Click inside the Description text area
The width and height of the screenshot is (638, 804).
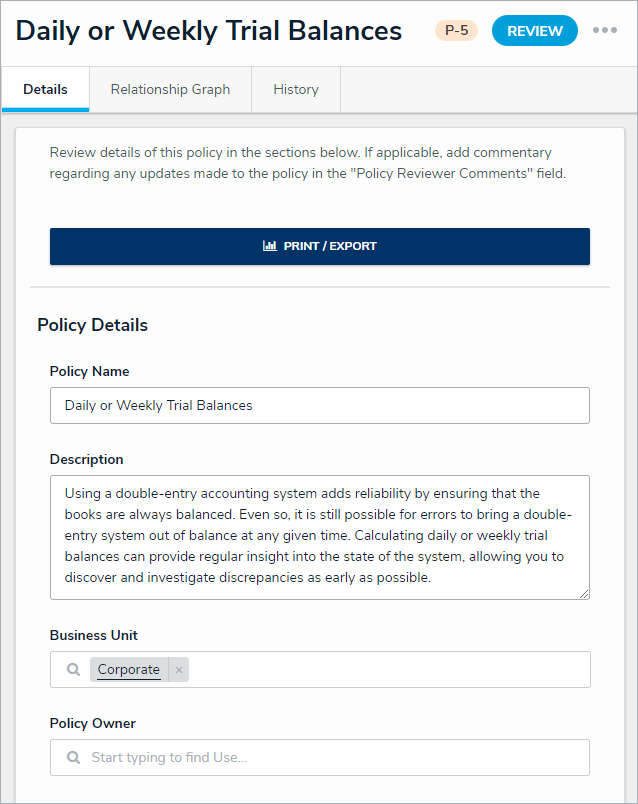tap(320, 537)
